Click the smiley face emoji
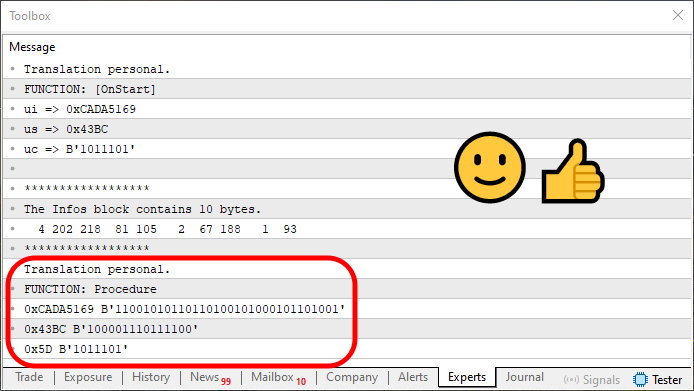This screenshot has height=391, width=694. click(x=490, y=167)
